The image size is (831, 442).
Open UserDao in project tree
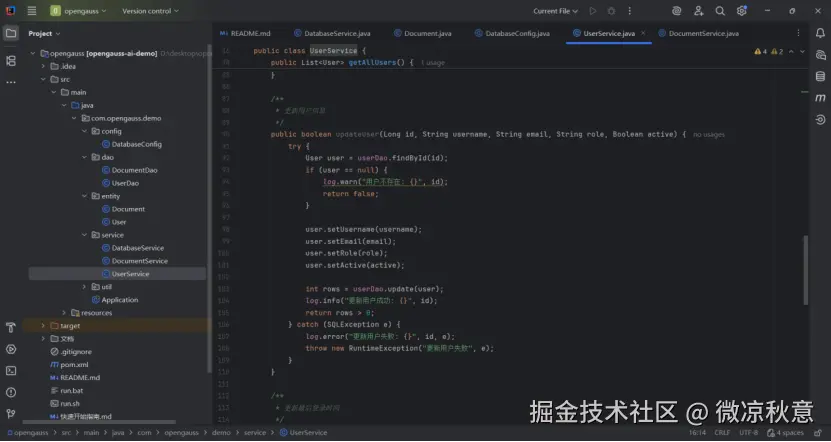(x=120, y=183)
